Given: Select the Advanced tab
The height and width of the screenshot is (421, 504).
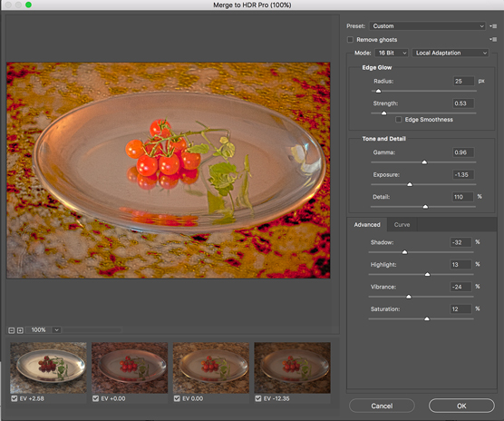Looking at the screenshot, I should [367, 224].
